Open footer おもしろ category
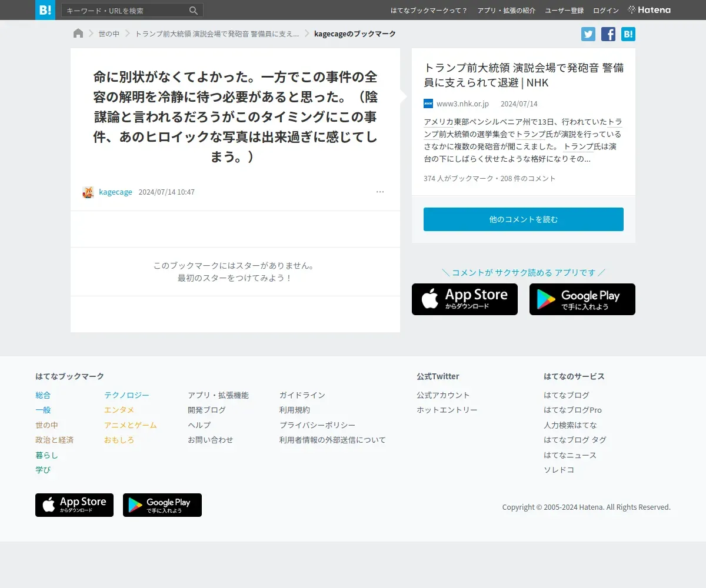Image resolution: width=706 pixels, height=588 pixels. pos(119,440)
